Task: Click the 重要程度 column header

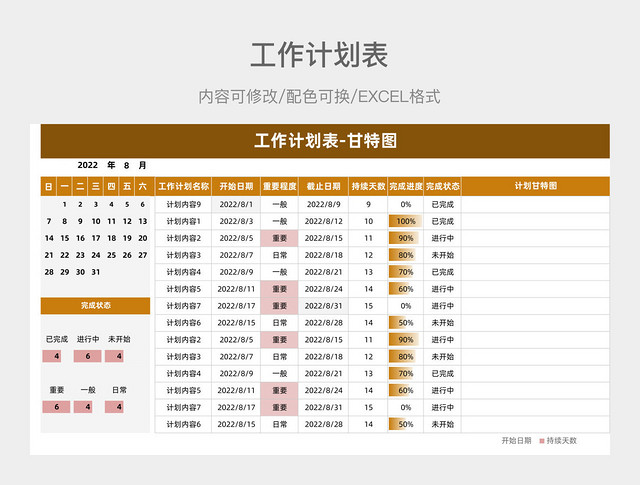Action: tap(280, 187)
